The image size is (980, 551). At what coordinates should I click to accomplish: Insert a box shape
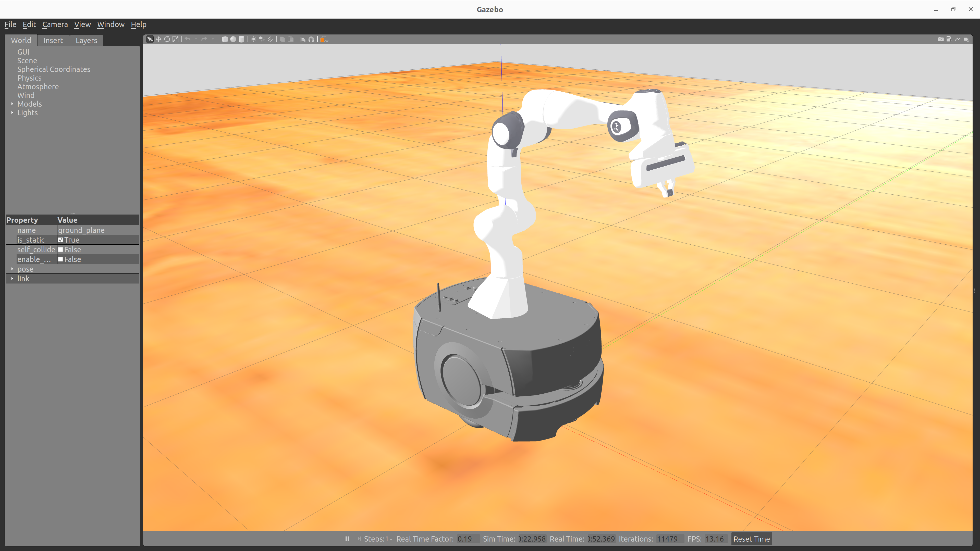click(225, 39)
